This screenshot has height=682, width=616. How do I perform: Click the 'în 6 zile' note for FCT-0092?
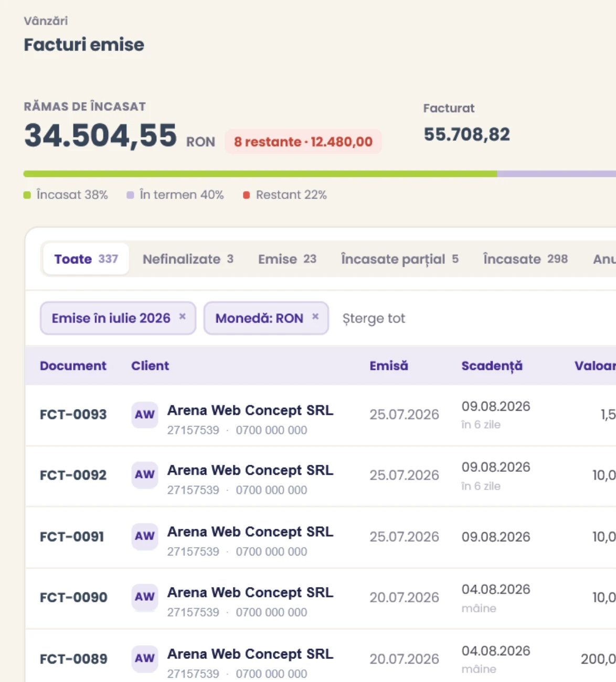(481, 486)
